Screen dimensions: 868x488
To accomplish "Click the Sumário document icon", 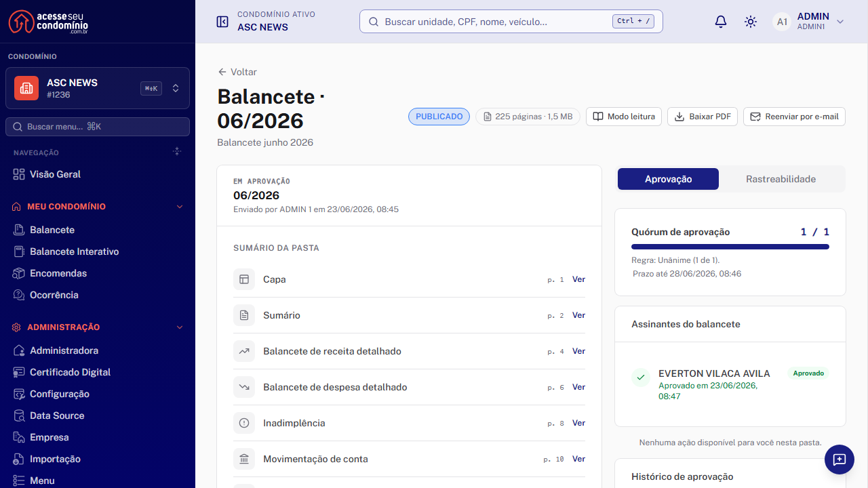I will tap(244, 315).
